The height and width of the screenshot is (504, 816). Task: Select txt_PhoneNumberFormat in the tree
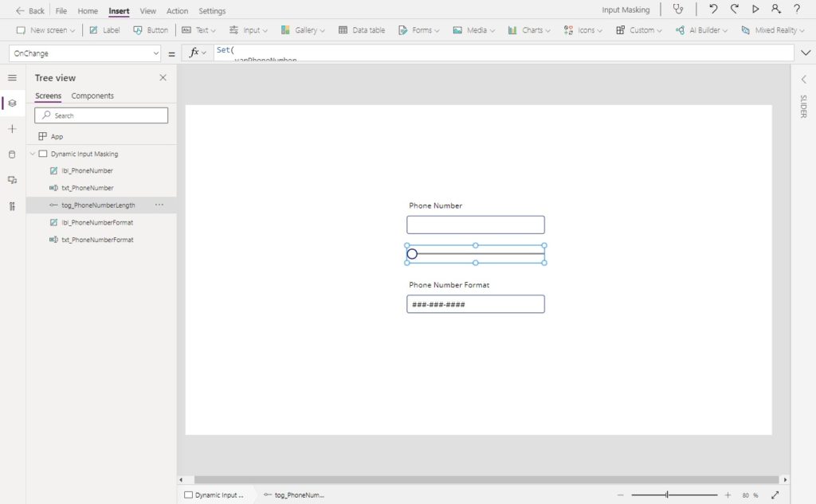pyautogui.click(x=101, y=240)
